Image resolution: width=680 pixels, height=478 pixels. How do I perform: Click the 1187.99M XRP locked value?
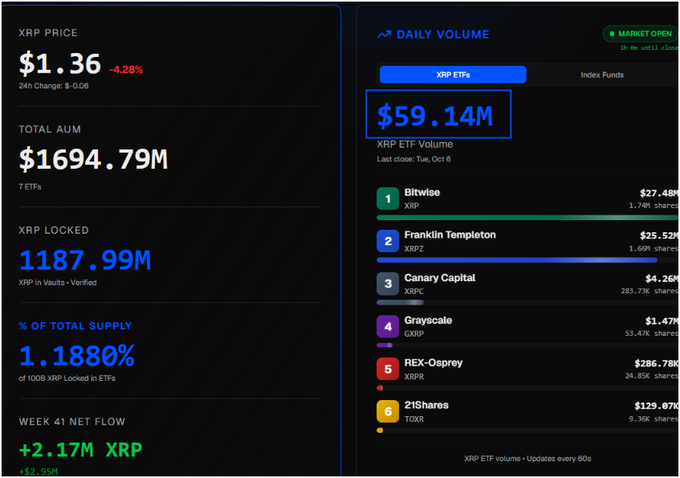[x=85, y=260]
